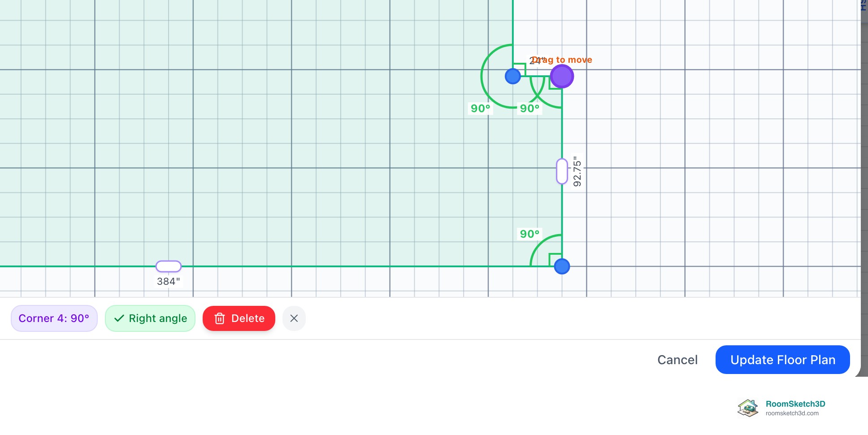The image size is (868, 435).
Task: Click the 90° label above bottom-right corner
Action: tap(529, 234)
